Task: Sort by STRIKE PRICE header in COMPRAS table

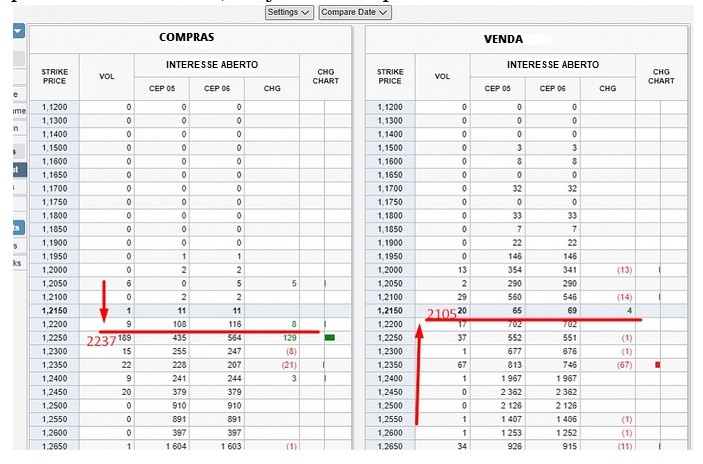Action: pyautogui.click(x=54, y=77)
